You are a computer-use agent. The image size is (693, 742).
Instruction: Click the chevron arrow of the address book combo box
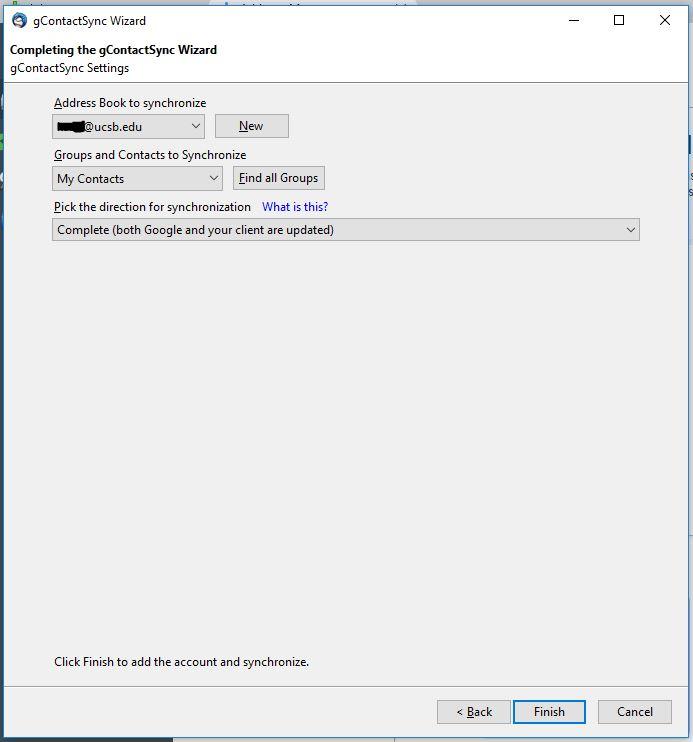(x=195, y=126)
